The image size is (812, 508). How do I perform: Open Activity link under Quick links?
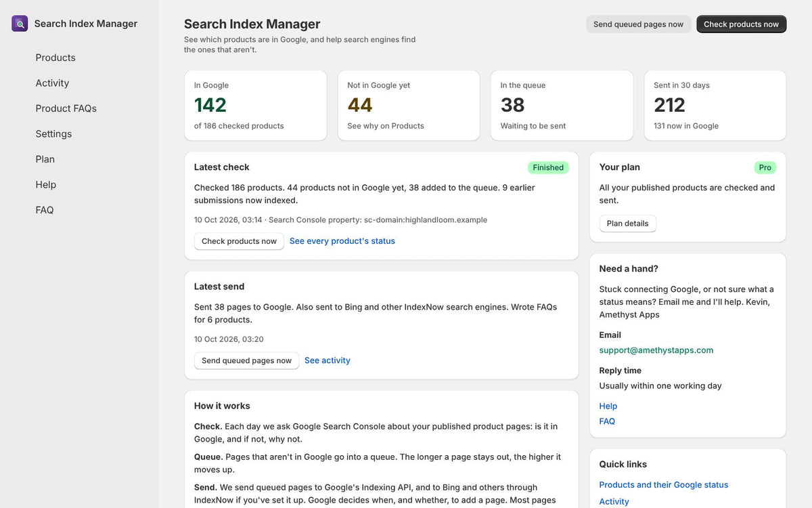click(x=614, y=502)
